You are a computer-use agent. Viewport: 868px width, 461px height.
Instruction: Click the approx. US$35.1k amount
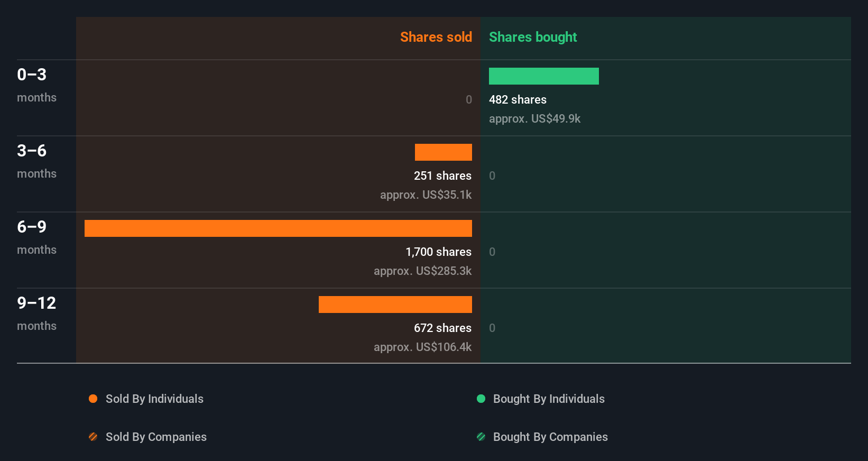[426, 195]
